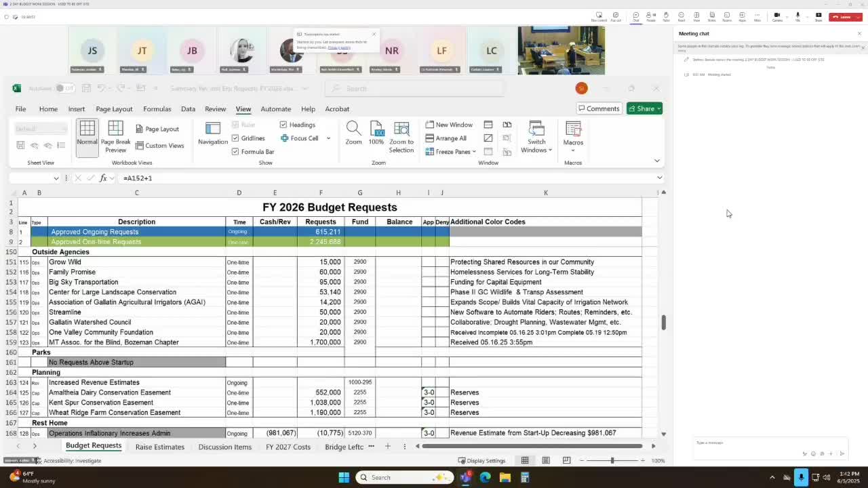
Task: Open Teams React menu
Action: coord(681,16)
